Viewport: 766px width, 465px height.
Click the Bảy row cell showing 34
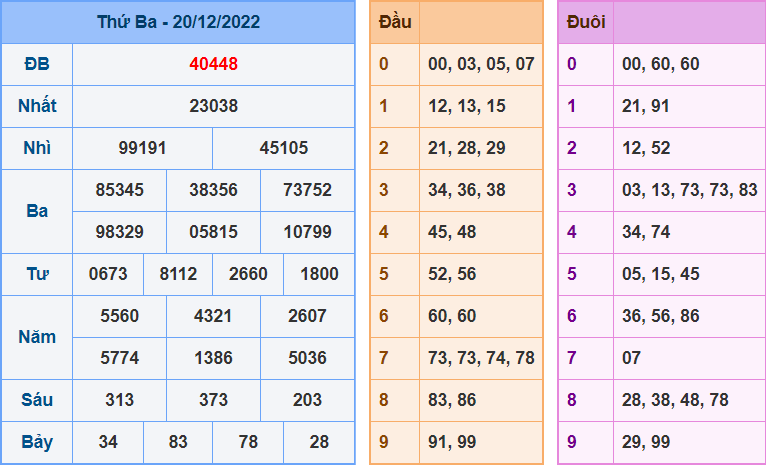tap(108, 442)
